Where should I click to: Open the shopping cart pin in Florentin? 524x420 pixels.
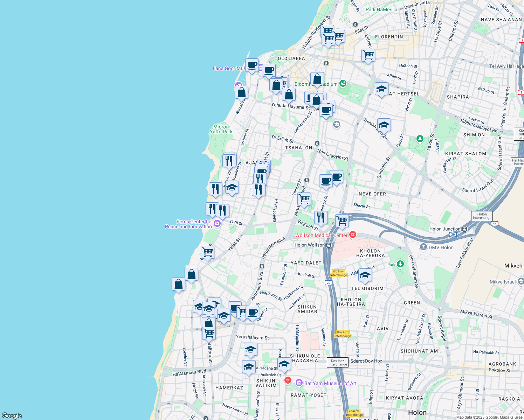coord(368,55)
